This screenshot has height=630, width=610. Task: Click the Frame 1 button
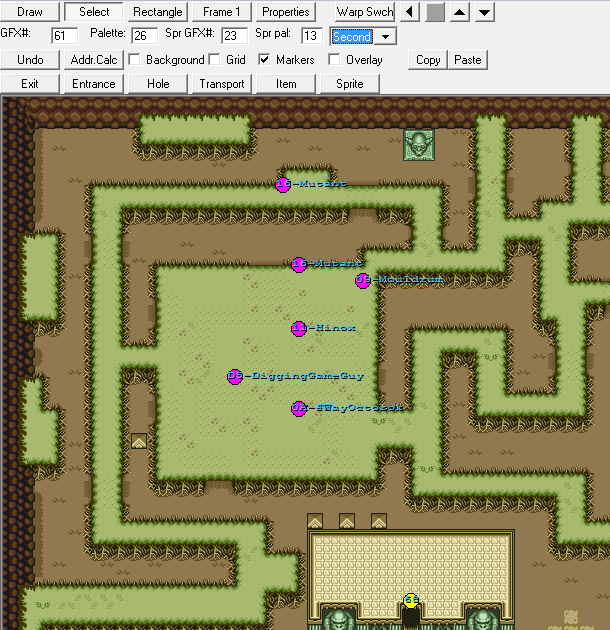tap(221, 12)
